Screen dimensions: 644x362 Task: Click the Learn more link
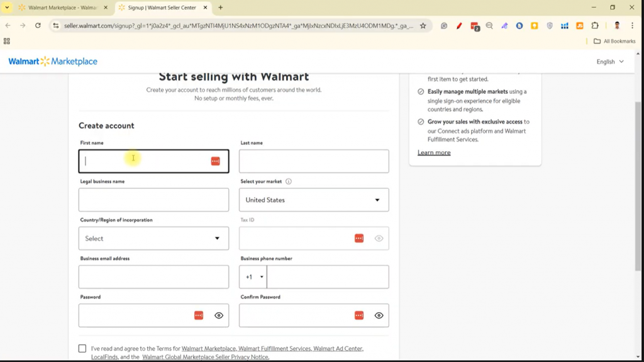(x=434, y=152)
